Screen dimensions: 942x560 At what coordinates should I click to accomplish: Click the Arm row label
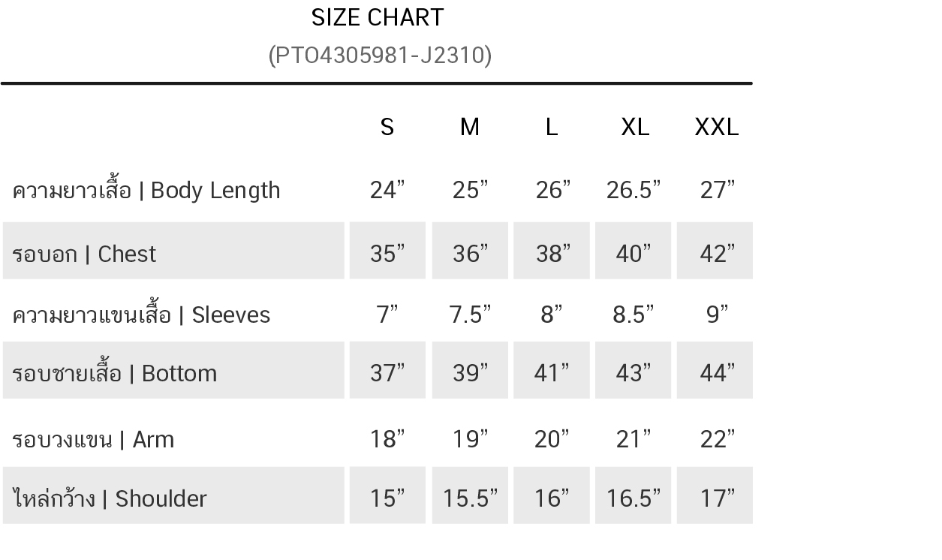tap(93, 439)
